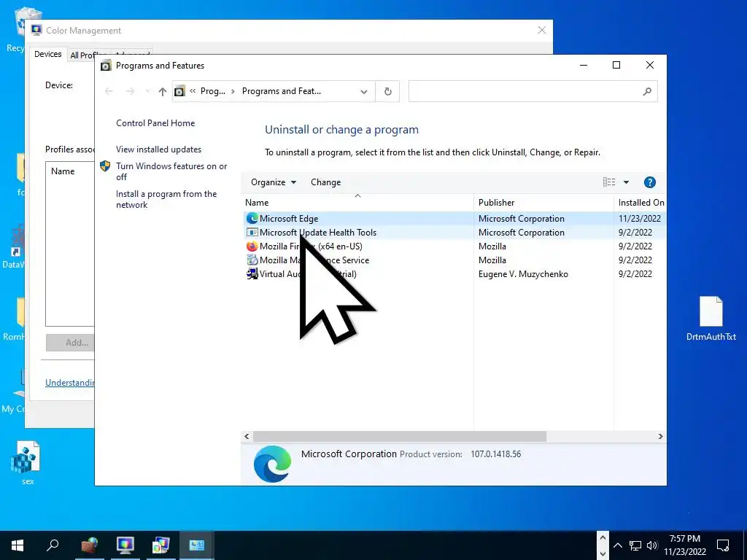Switch to Devices tab in Color Management
Screen dimensions: 747x560
coord(48,54)
